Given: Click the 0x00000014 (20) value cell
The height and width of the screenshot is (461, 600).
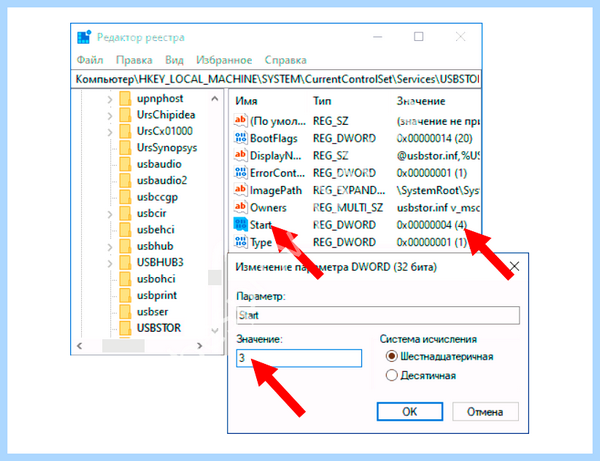Looking at the screenshot, I should pos(435,138).
